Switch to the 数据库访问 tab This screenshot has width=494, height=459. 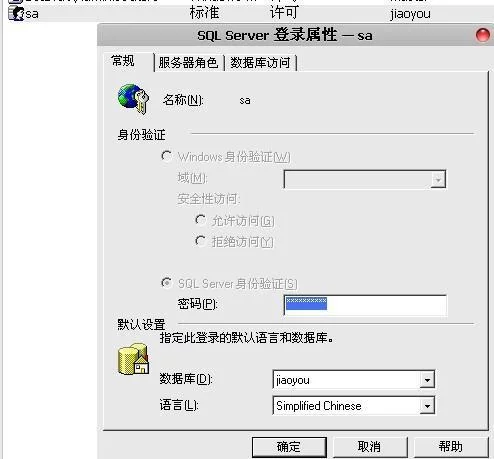[260, 63]
